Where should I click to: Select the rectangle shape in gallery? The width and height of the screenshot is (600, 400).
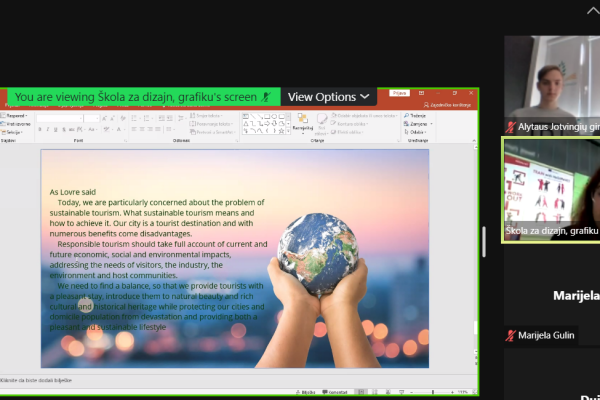(x=267, y=117)
